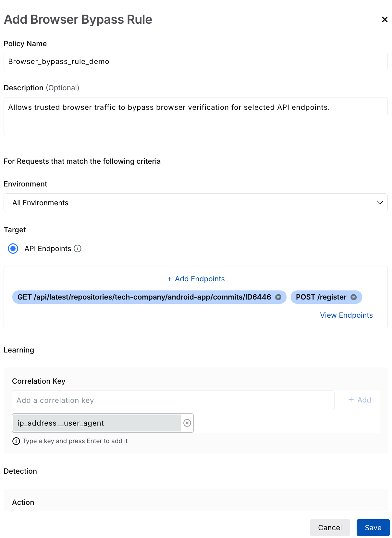Select the ip_address__user_agent key tag
The height and width of the screenshot is (538, 392).
pos(97,423)
